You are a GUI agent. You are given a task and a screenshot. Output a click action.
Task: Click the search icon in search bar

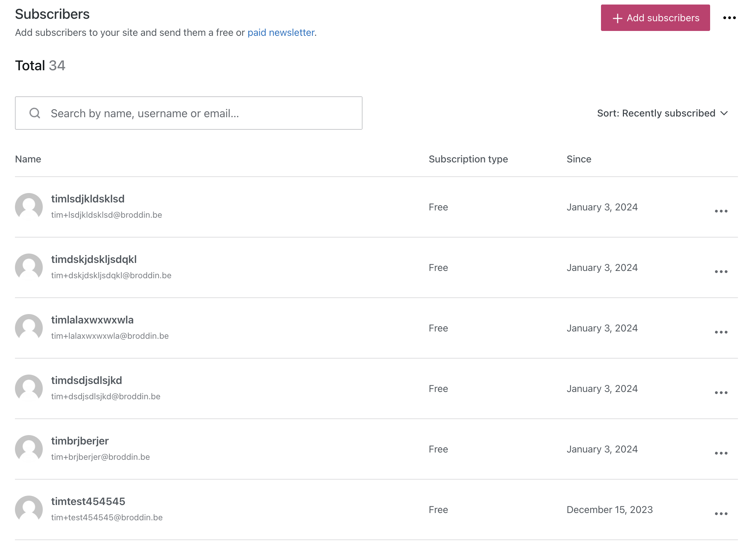click(35, 113)
